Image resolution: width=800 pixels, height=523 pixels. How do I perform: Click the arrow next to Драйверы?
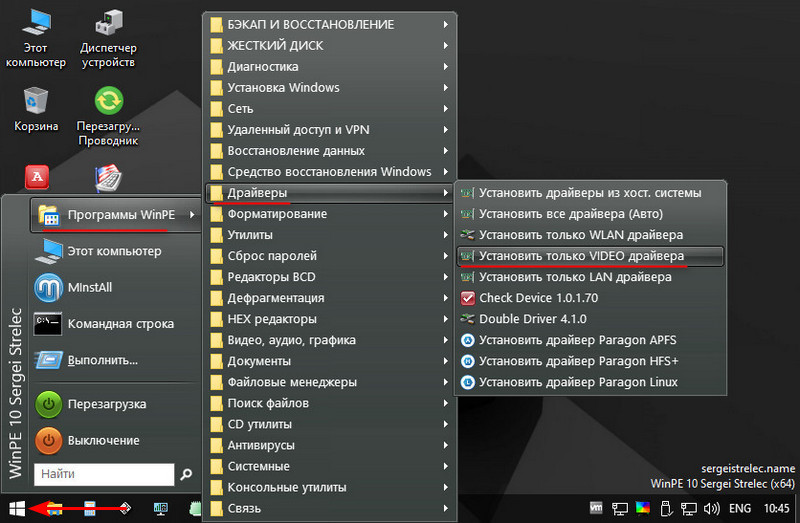click(x=445, y=193)
